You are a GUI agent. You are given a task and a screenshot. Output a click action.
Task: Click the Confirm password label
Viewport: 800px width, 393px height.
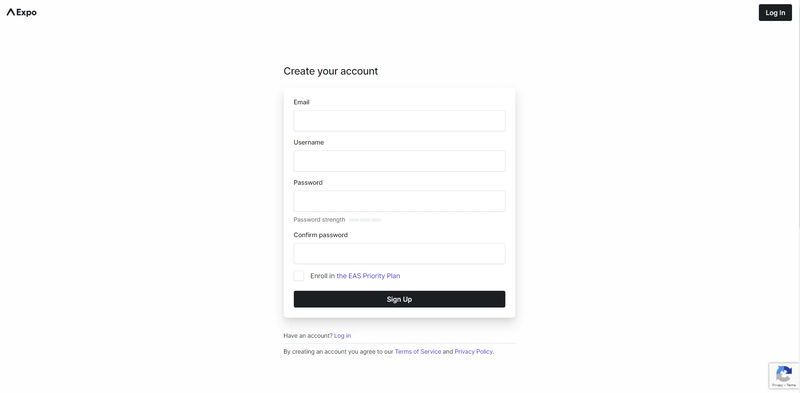tap(320, 235)
